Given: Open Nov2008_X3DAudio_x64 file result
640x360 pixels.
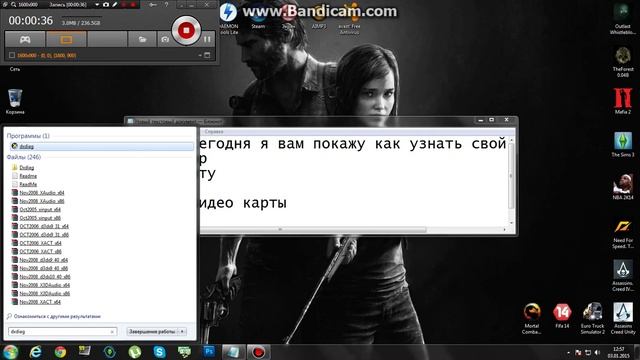Looking at the screenshot, I should tap(44, 285).
